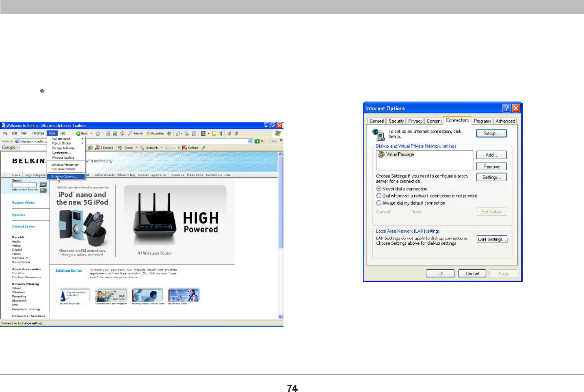Open the Favorites menu in the menu bar
Image resolution: width=584 pixels, height=392 pixels.
point(38,133)
